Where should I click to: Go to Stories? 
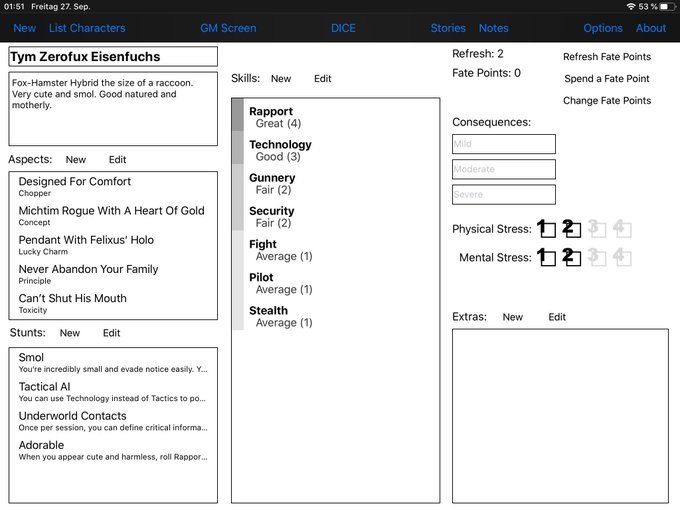pyautogui.click(x=448, y=28)
